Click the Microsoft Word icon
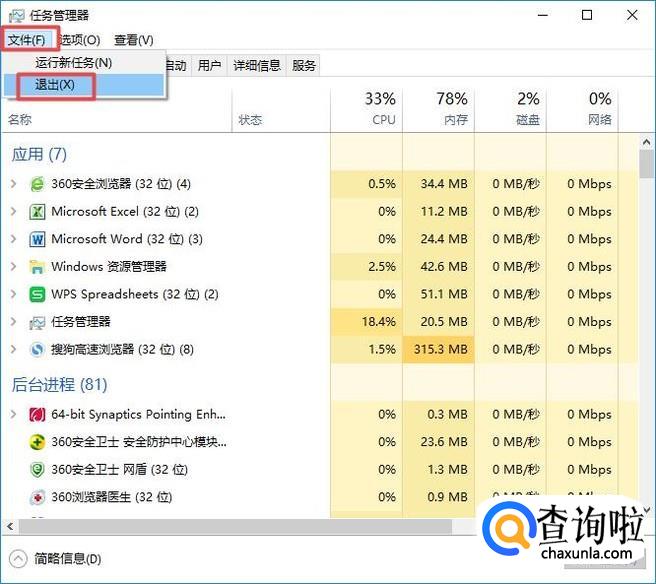Image resolution: width=656 pixels, height=584 pixels. tap(37, 239)
